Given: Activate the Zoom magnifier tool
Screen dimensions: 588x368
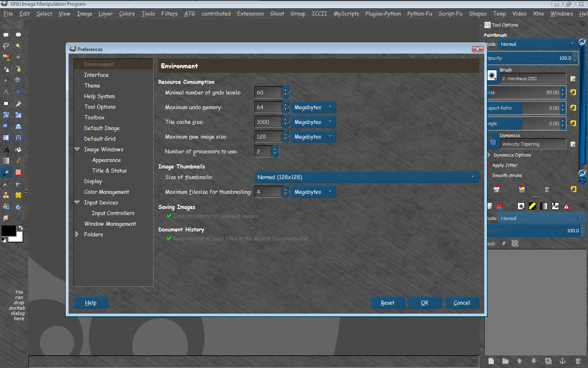Looking at the screenshot, I should tap(18, 81).
